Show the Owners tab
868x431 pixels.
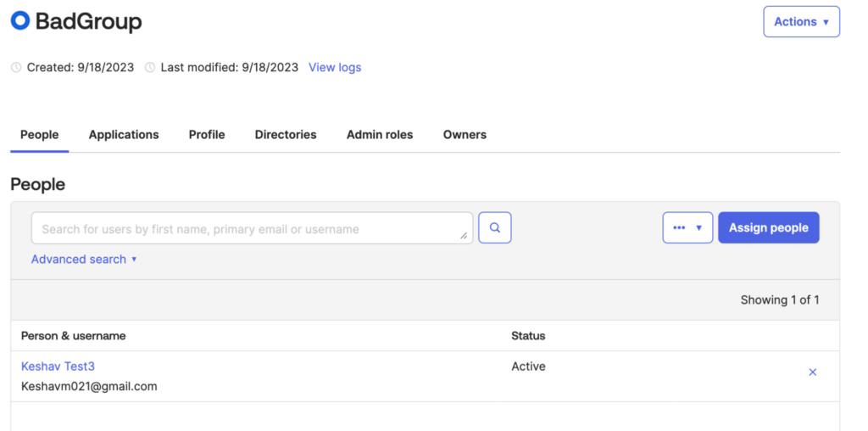coord(465,135)
